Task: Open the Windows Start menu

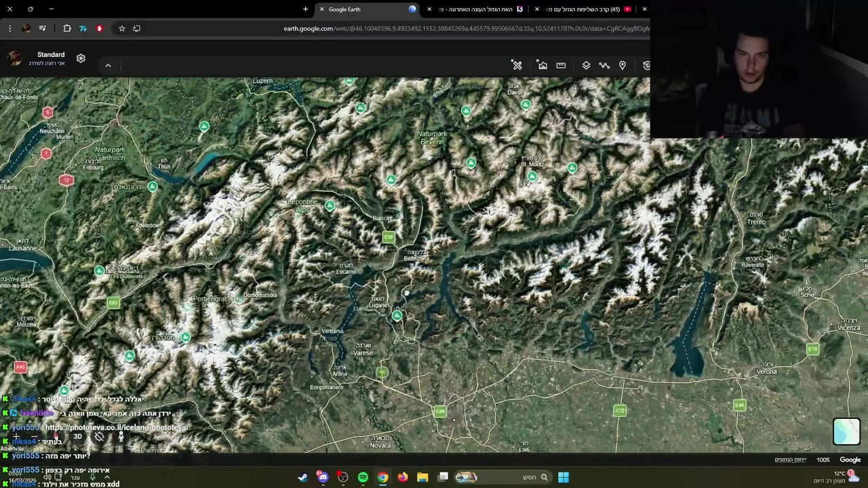Action: [564, 477]
